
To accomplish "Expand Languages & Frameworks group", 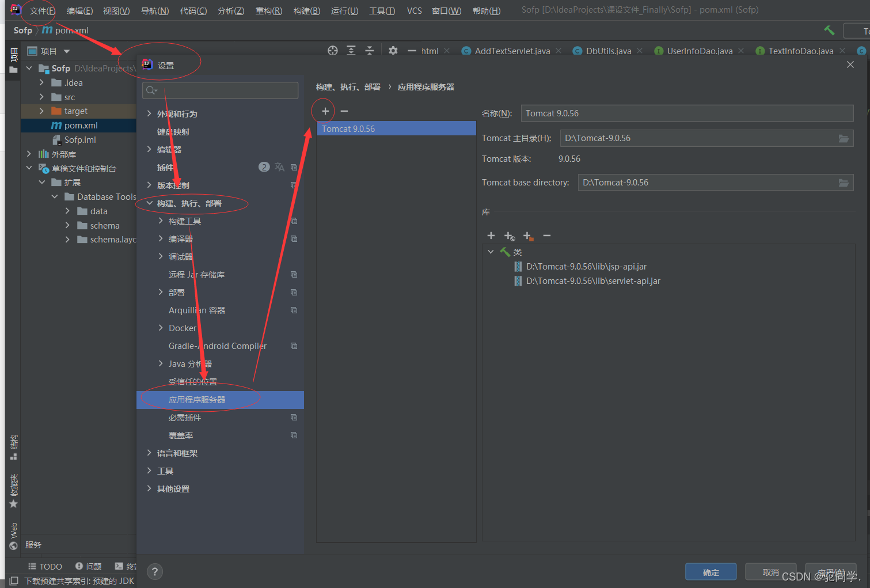I will pos(149,453).
